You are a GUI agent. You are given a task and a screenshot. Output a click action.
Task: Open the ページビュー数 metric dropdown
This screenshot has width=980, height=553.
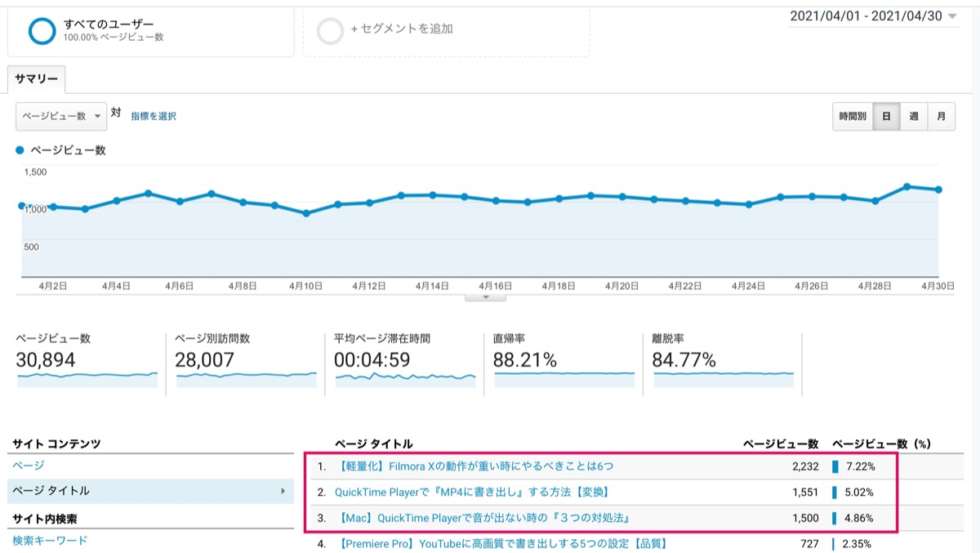pyautogui.click(x=61, y=116)
